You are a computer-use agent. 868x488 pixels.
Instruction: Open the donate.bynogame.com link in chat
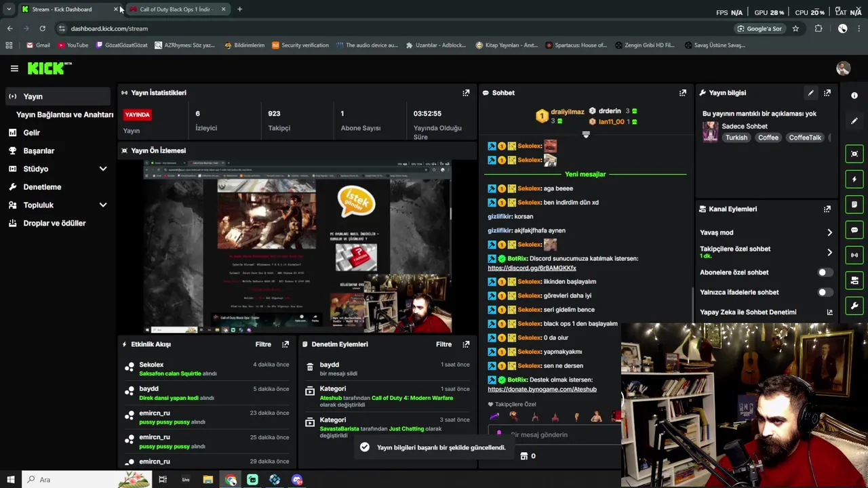pyautogui.click(x=542, y=390)
